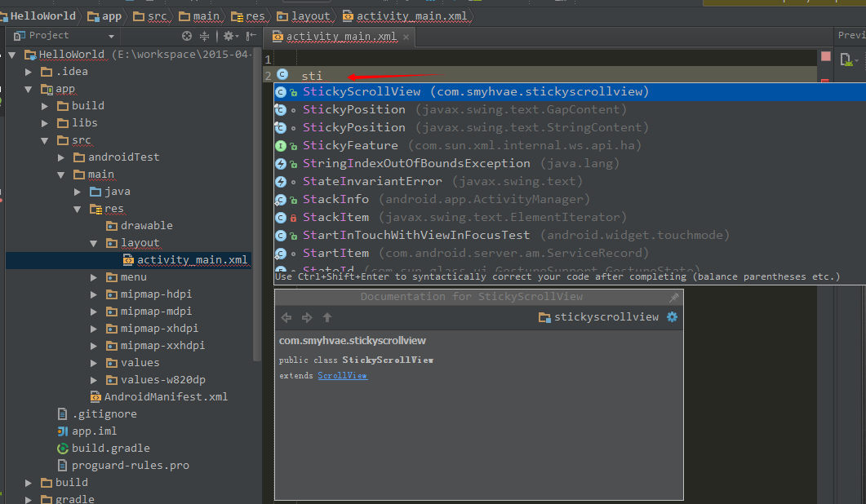Click src in navigation breadcrumb
Image resolution: width=866 pixels, height=504 pixels.
(x=150, y=16)
